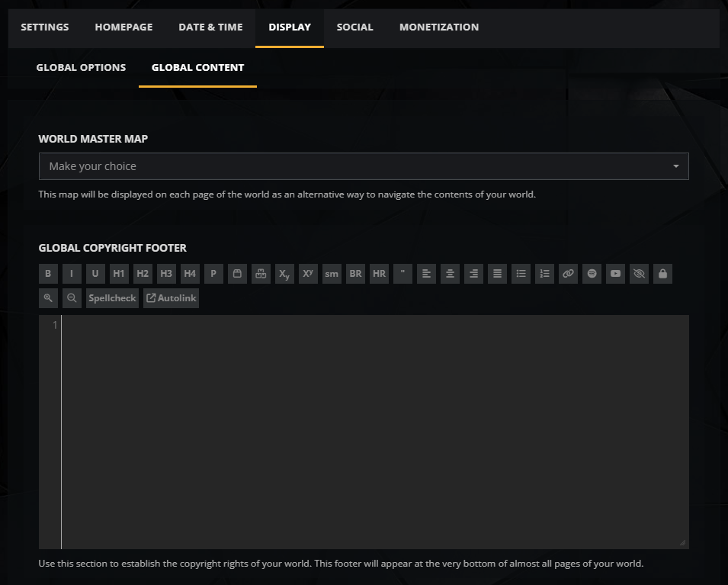This screenshot has width=728, height=585.
Task: Justify the text
Action: 497,274
